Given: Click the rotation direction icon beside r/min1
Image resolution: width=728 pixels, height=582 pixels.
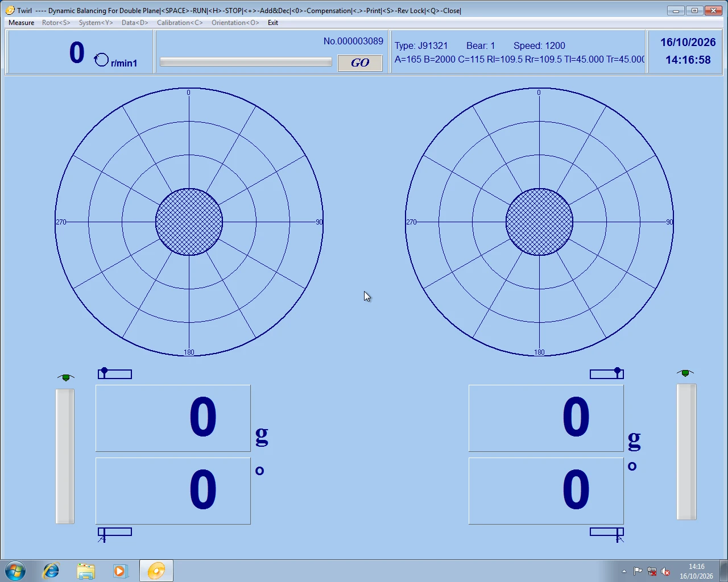Looking at the screenshot, I should pos(101,60).
